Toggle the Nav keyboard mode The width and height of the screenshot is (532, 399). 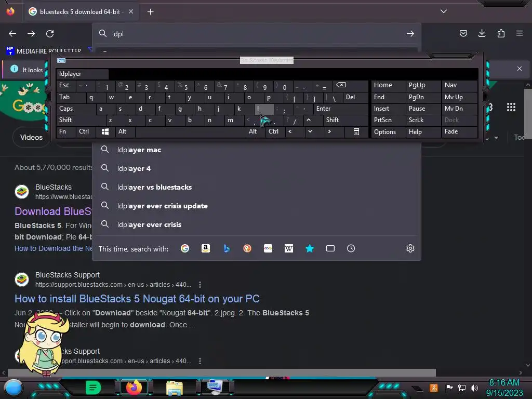[459, 86]
